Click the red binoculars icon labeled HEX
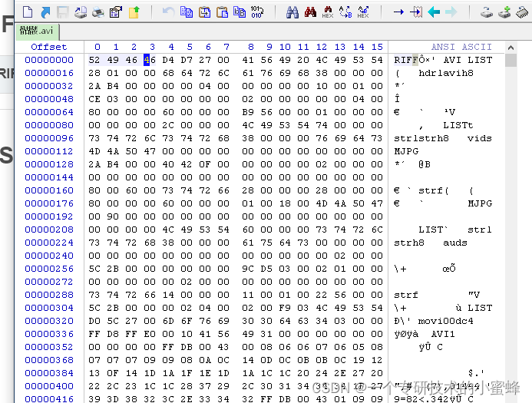Screen dimensions: 532x403 328,12
